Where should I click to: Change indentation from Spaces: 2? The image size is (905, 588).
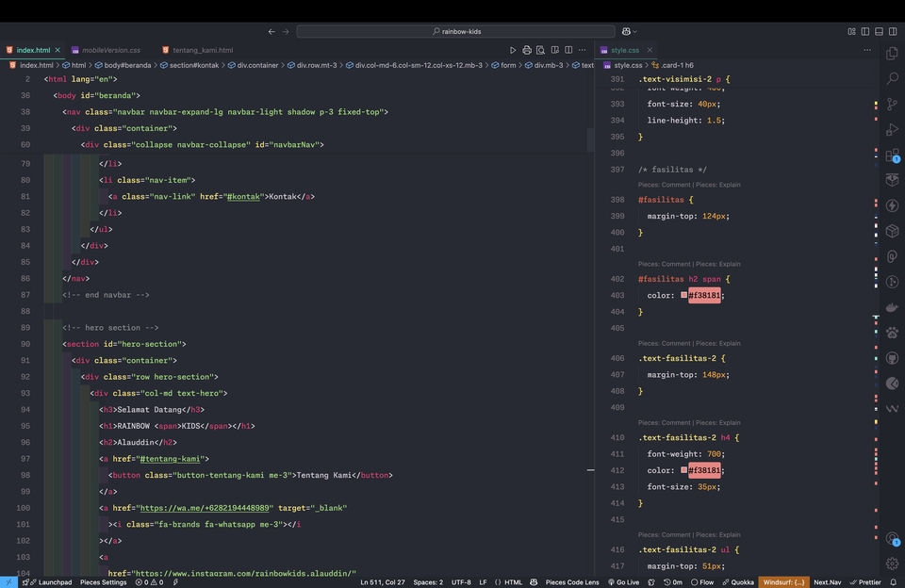click(x=428, y=582)
